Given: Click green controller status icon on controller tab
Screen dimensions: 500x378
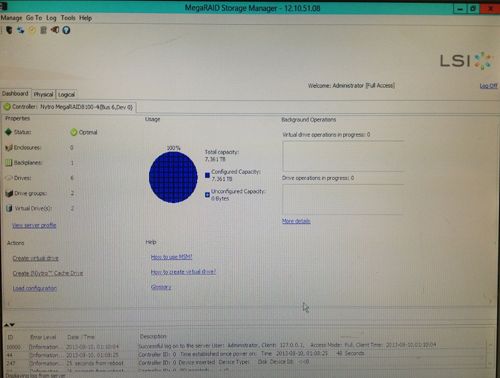Looking at the screenshot, I should coord(7,107).
